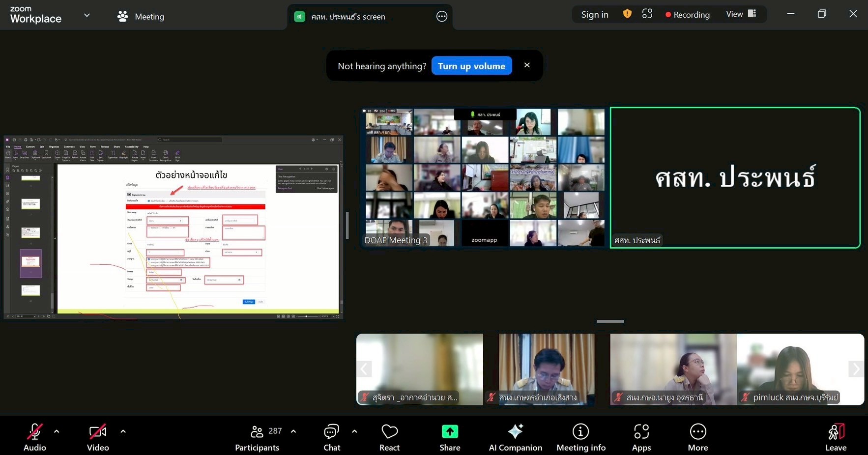Open the More options menu

[x=697, y=437]
